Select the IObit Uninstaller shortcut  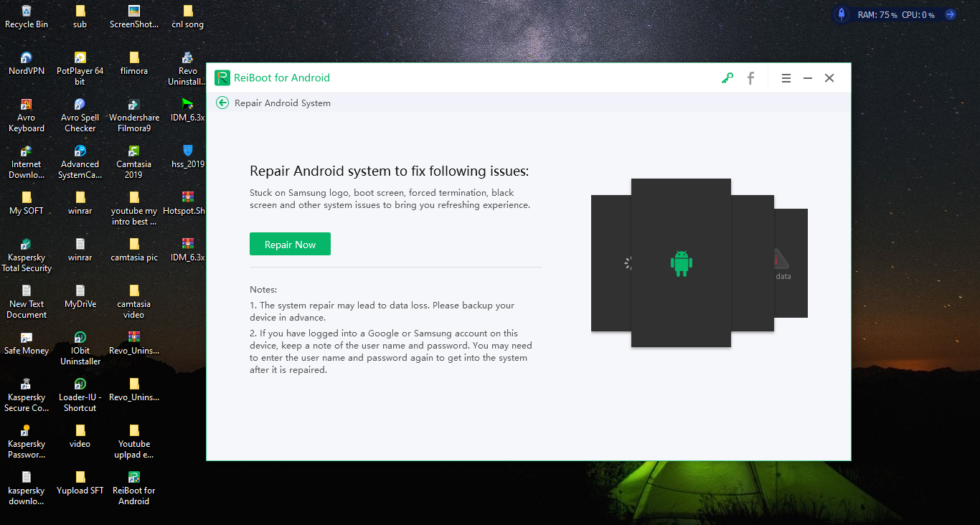[80, 348]
